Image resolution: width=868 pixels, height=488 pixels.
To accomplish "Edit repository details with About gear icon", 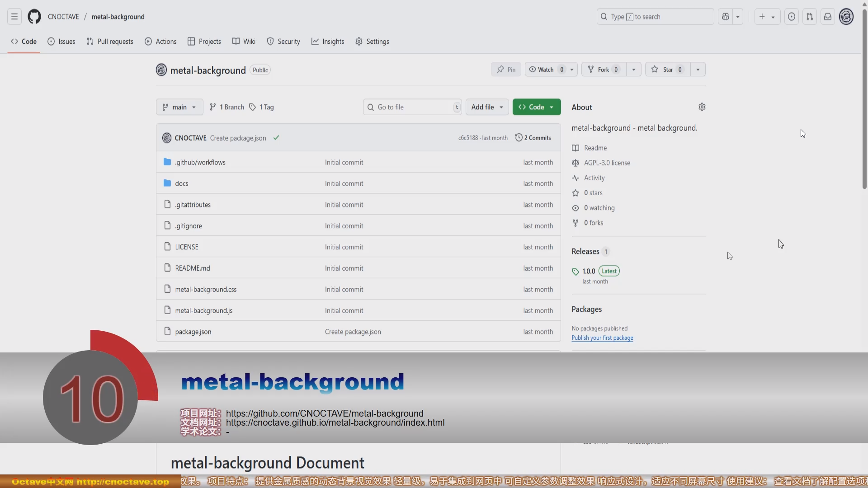I will click(702, 107).
